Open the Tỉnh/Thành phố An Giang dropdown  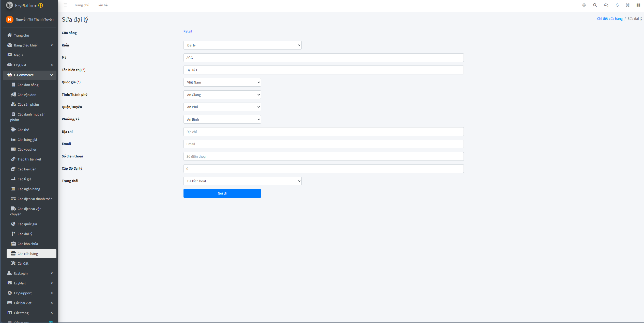(x=222, y=95)
